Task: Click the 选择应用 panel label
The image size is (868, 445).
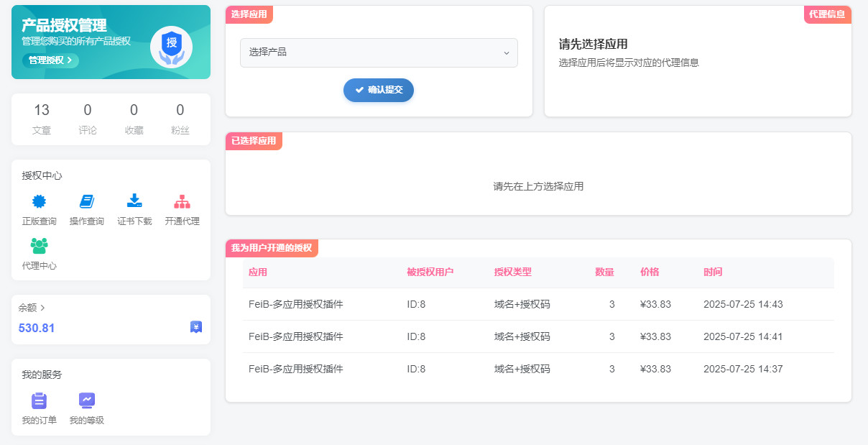Action: coord(249,14)
